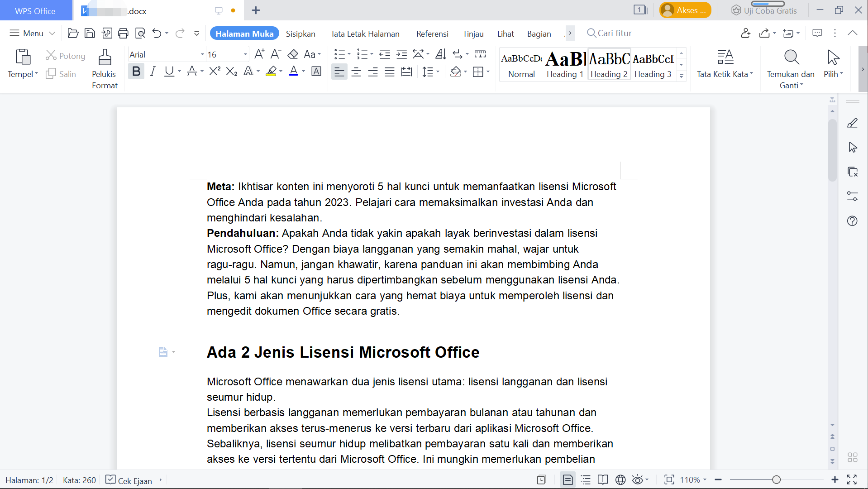Toggle show/hide paragraph marks icon
The width and height of the screenshot is (868, 489).
coord(458,54)
